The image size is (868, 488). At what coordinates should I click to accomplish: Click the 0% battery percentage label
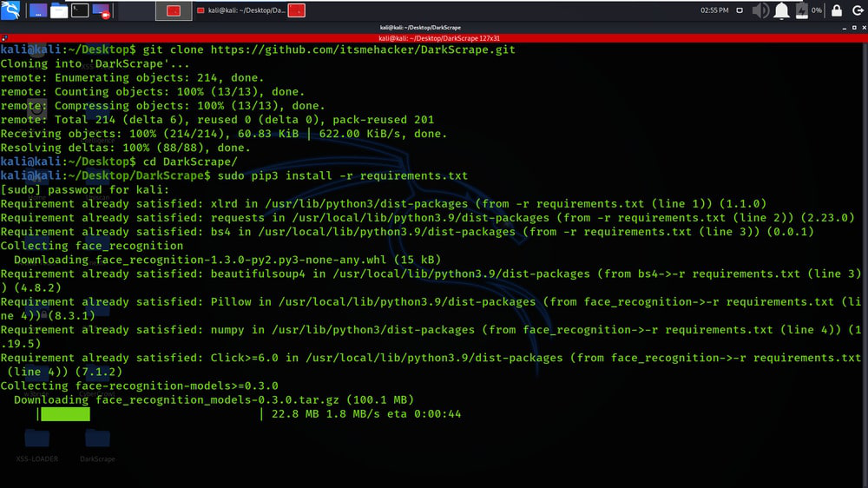coord(817,10)
